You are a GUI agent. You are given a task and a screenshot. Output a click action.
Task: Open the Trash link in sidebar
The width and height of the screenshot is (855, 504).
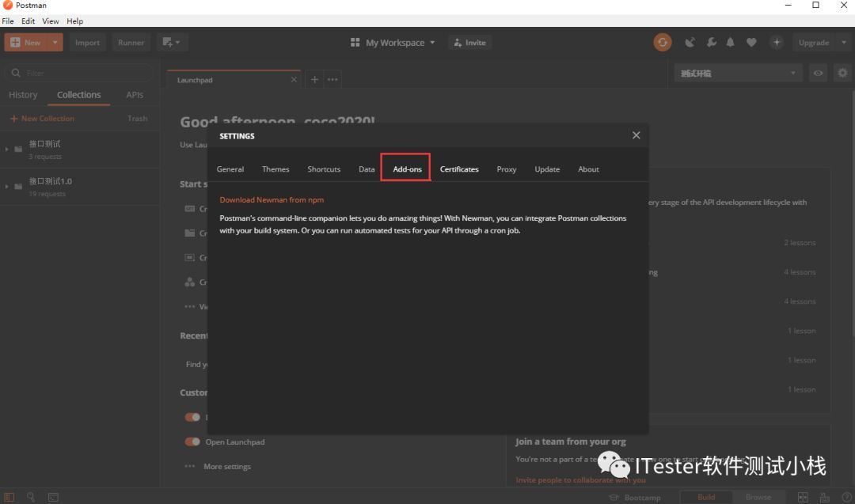click(138, 118)
